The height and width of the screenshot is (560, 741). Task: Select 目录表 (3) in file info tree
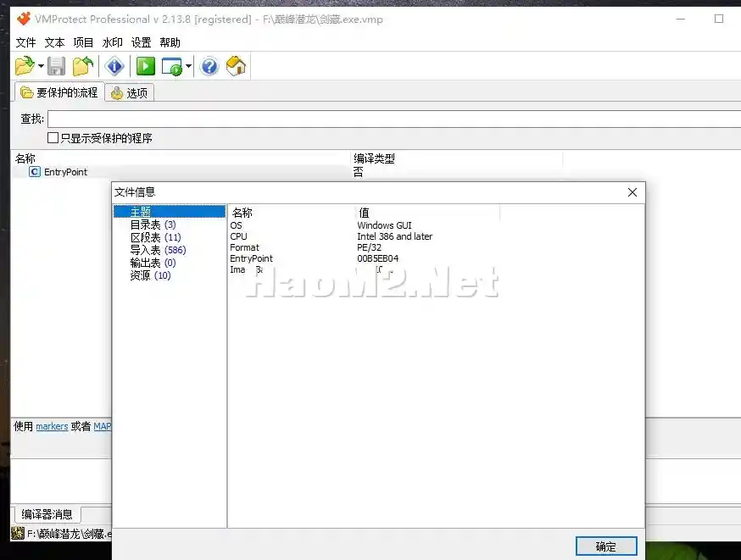coord(153,225)
